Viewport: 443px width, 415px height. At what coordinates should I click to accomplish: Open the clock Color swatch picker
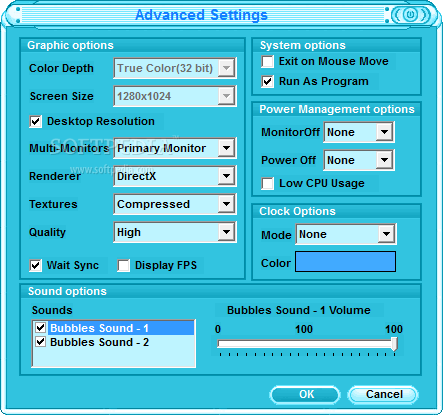(x=346, y=262)
